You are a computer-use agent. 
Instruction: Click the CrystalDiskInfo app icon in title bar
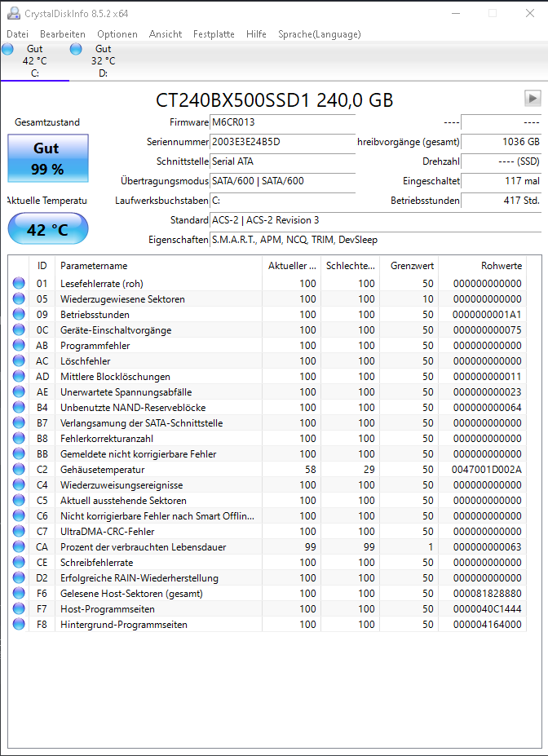(x=14, y=13)
